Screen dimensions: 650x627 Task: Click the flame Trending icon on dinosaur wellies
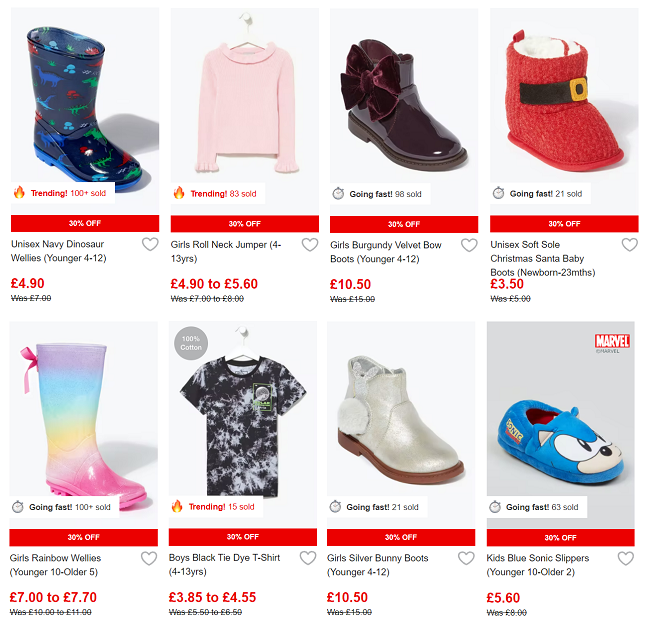(19, 192)
